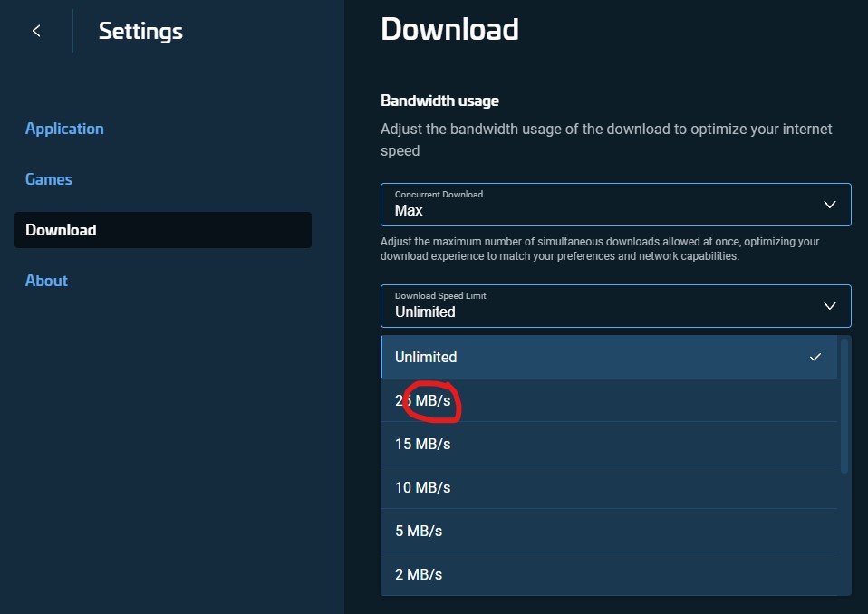Viewport: 868px width, 614px height.
Task: Click the Max value in Concurrent Download
Action: click(x=408, y=210)
